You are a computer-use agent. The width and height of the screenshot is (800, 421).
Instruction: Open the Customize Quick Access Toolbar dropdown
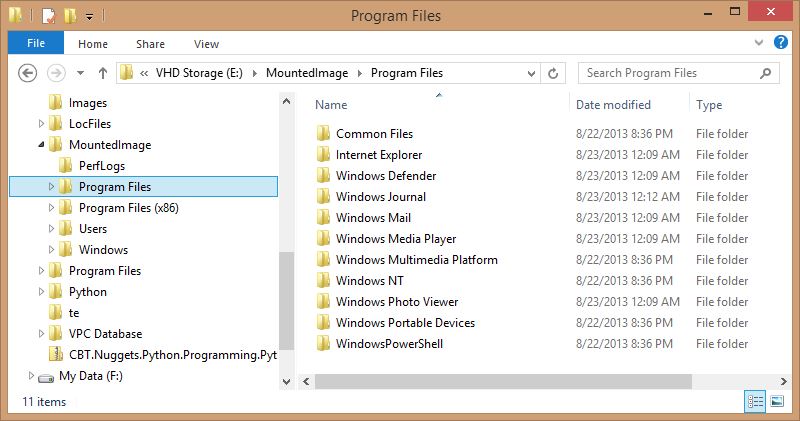coord(89,17)
